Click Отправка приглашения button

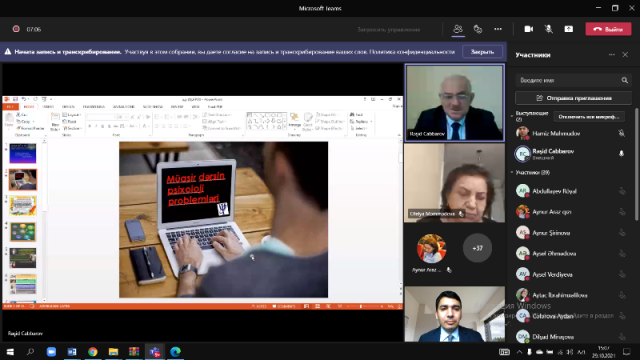point(573,98)
